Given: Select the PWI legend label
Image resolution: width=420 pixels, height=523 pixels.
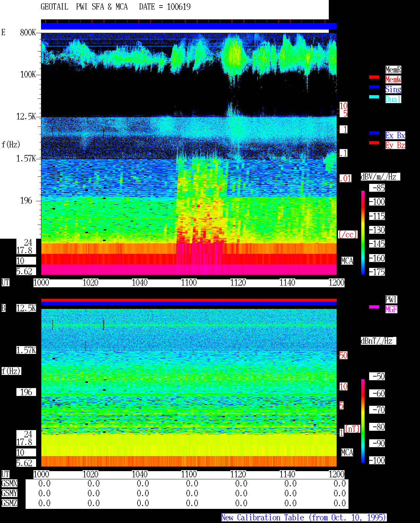Looking at the screenshot, I should coord(391,299).
